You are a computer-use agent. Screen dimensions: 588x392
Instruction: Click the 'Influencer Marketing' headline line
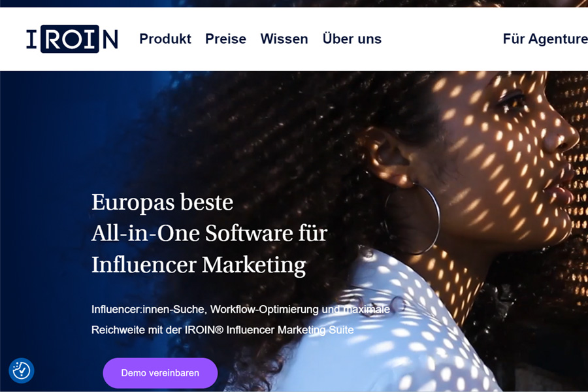(199, 265)
